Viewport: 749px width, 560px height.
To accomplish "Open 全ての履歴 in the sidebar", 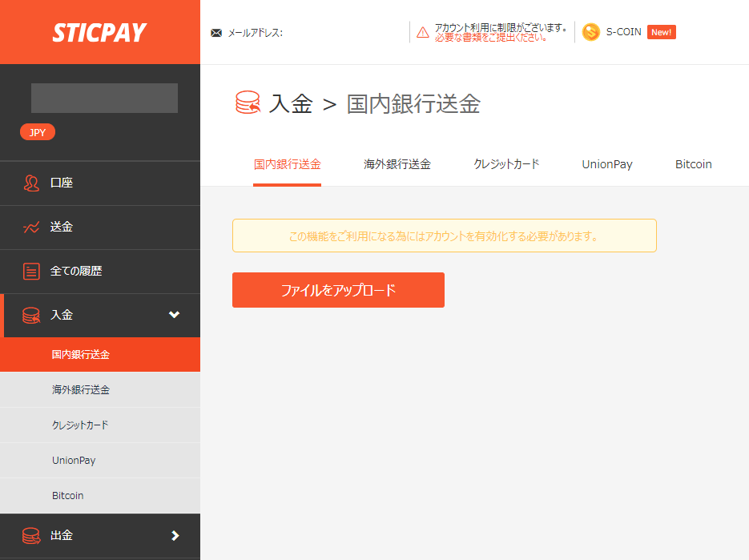I will click(100, 272).
